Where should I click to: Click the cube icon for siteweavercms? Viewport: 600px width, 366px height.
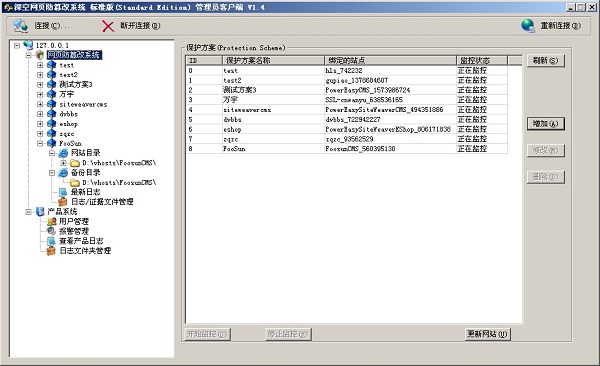51,104
